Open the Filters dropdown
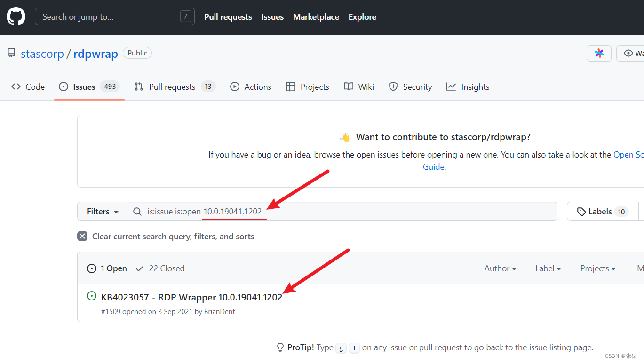 tap(103, 212)
